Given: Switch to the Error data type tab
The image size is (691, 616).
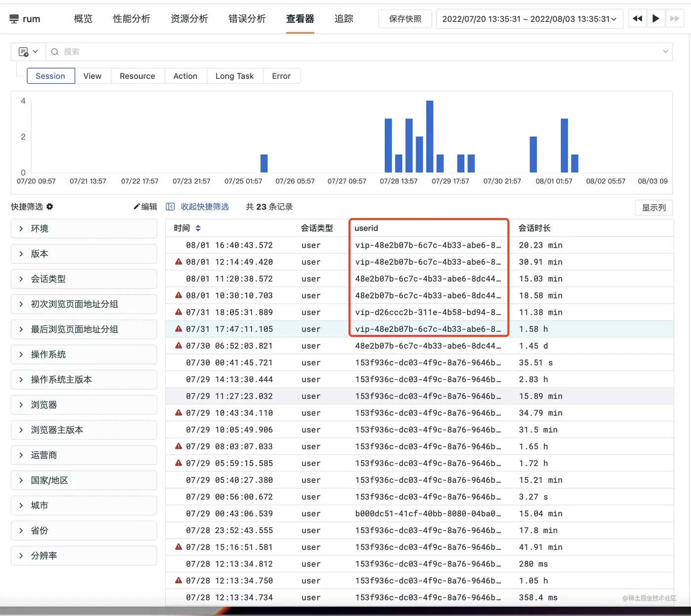Looking at the screenshot, I should click(x=281, y=76).
